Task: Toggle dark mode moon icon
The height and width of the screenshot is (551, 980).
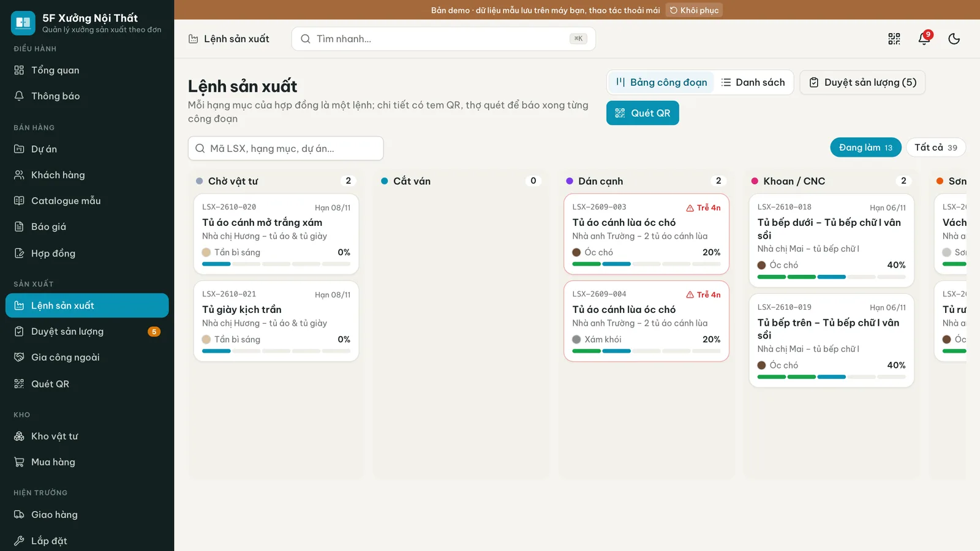Action: coord(954,39)
